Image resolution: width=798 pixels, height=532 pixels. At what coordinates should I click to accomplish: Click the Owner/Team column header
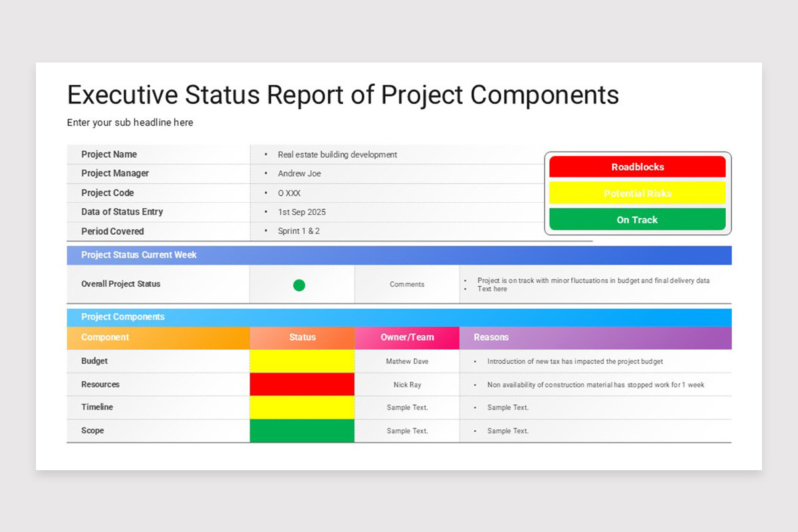click(407, 337)
